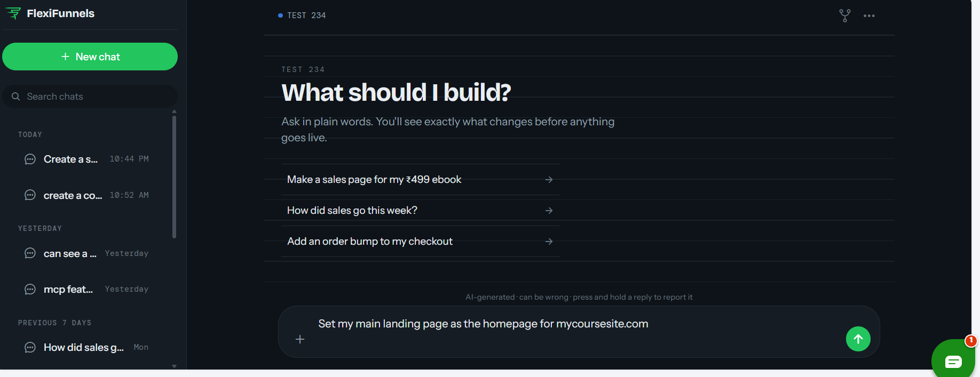The height and width of the screenshot is (377, 980).
Task: Open the 'Create a s...' chat from 10:44 PM
Action: click(88, 159)
